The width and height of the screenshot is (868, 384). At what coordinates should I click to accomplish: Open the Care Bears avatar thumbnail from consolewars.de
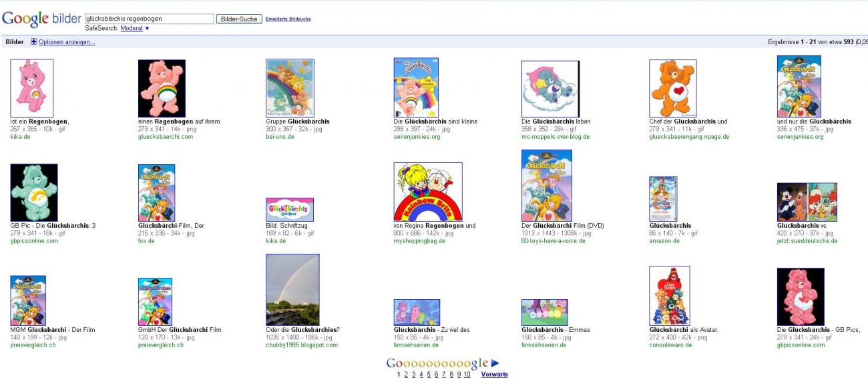[669, 296]
